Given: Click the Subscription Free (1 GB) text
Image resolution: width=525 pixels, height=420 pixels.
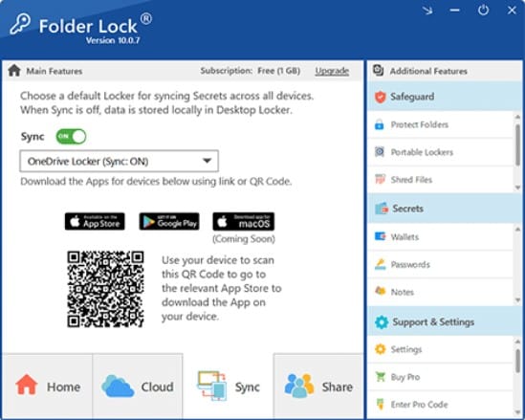Looking at the screenshot, I should point(251,71).
